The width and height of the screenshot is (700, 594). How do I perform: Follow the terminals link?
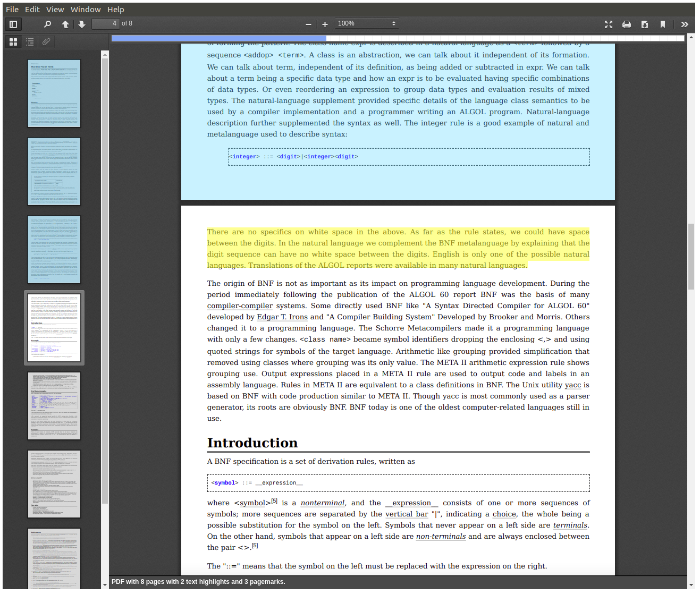pyautogui.click(x=570, y=525)
